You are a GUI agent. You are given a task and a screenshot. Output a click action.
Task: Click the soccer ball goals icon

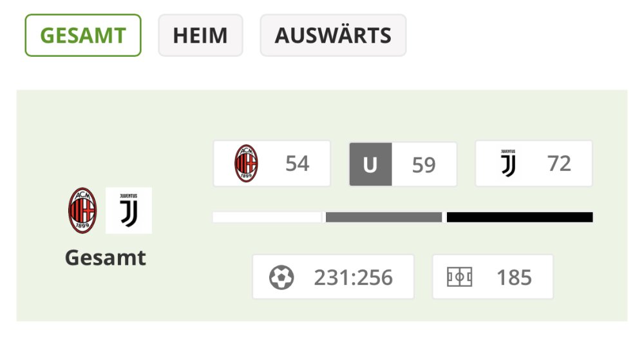(281, 277)
